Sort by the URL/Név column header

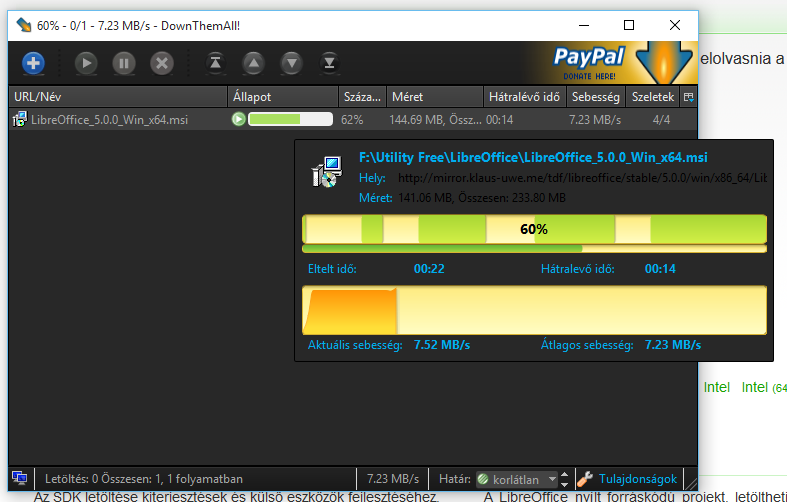[118, 97]
